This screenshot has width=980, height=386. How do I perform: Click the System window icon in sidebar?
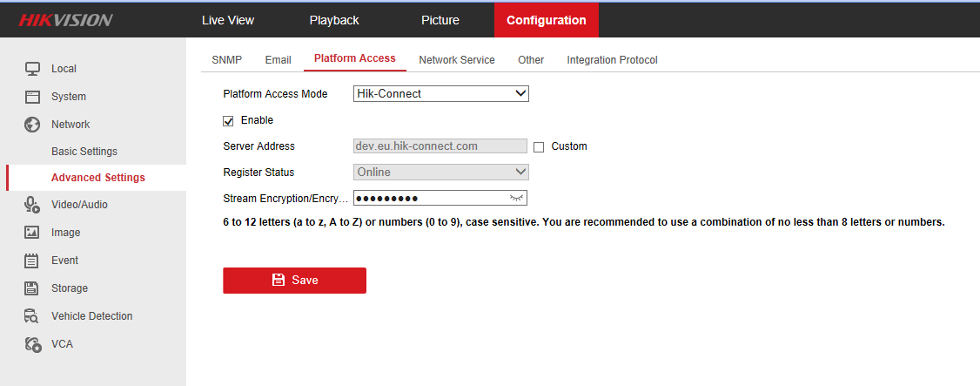pos(32,97)
